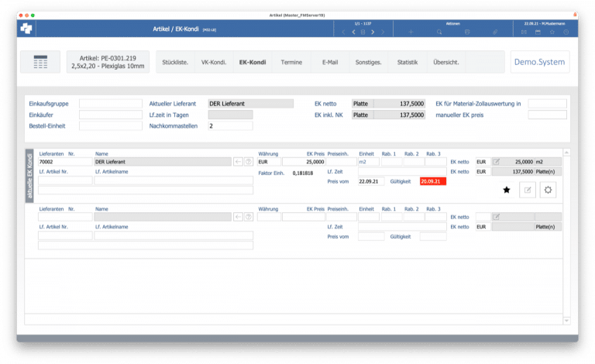Click the Artikel PE-0301.219 button
This screenshot has height=364, width=595.
(x=108, y=62)
